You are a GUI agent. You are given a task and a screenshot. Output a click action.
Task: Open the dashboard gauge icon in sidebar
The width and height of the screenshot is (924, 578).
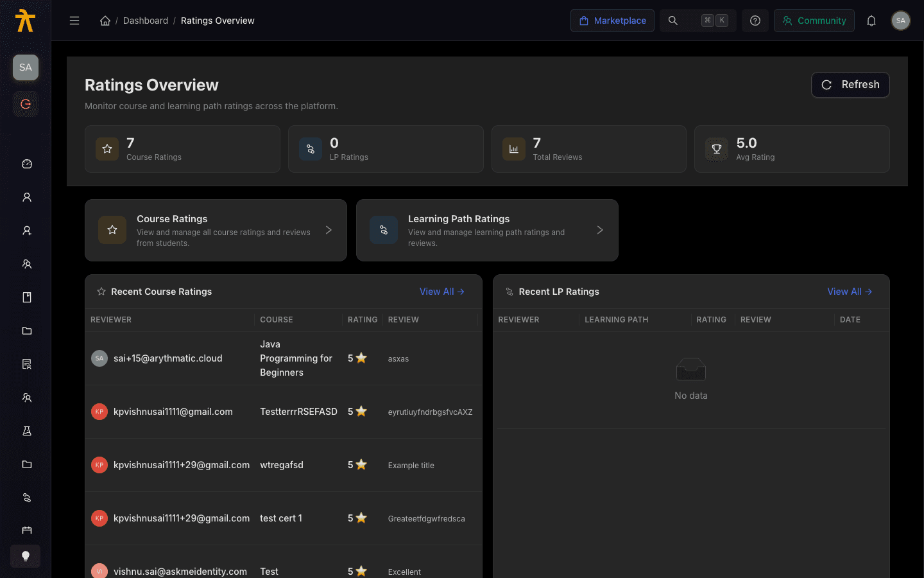[x=27, y=164]
